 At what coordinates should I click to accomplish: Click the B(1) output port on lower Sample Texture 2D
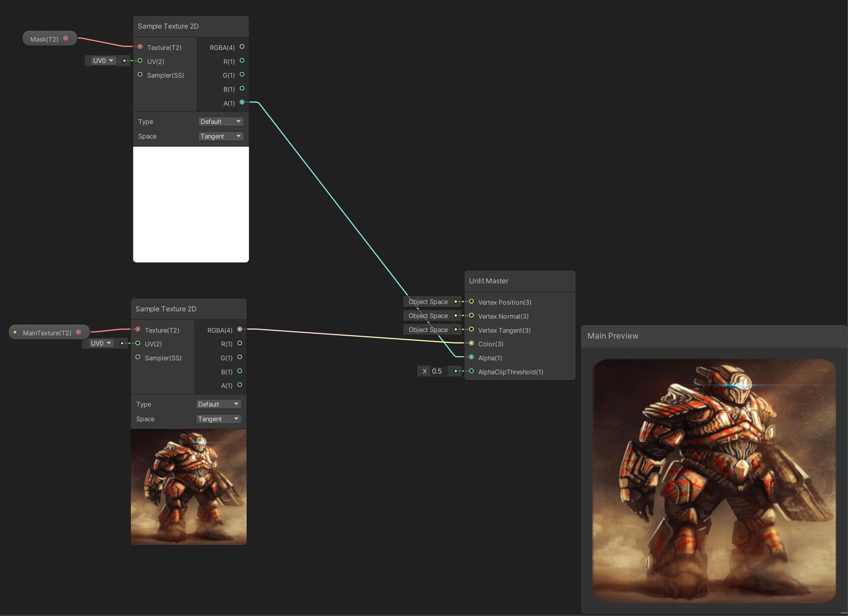click(240, 371)
